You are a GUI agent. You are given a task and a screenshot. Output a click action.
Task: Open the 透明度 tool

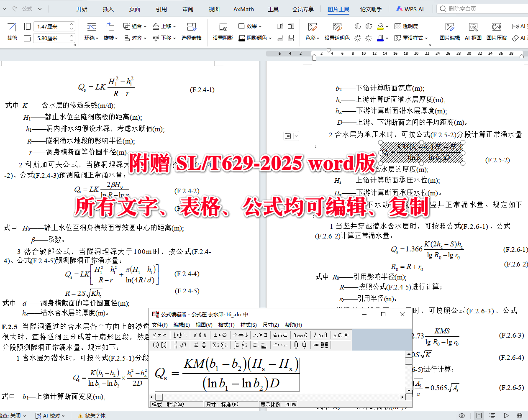[x=405, y=26]
